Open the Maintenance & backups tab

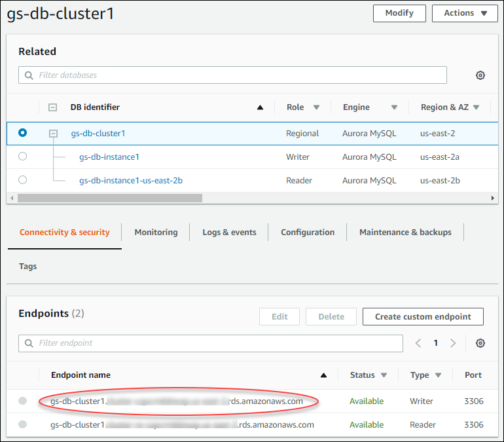pos(405,232)
